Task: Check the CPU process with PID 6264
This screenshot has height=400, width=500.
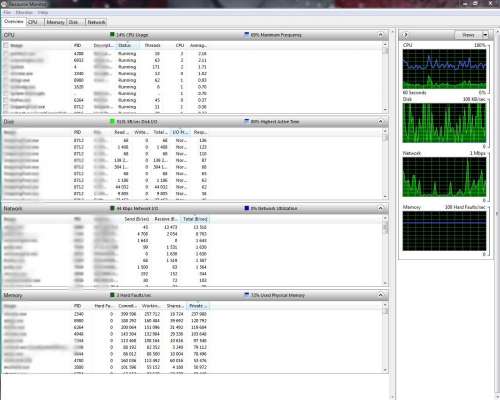Action: (6, 100)
